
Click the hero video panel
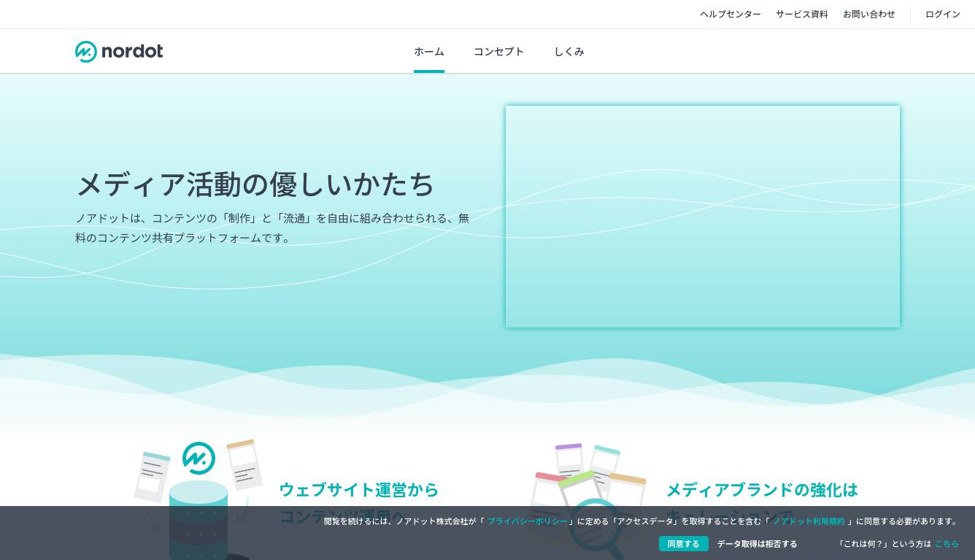coord(703,217)
